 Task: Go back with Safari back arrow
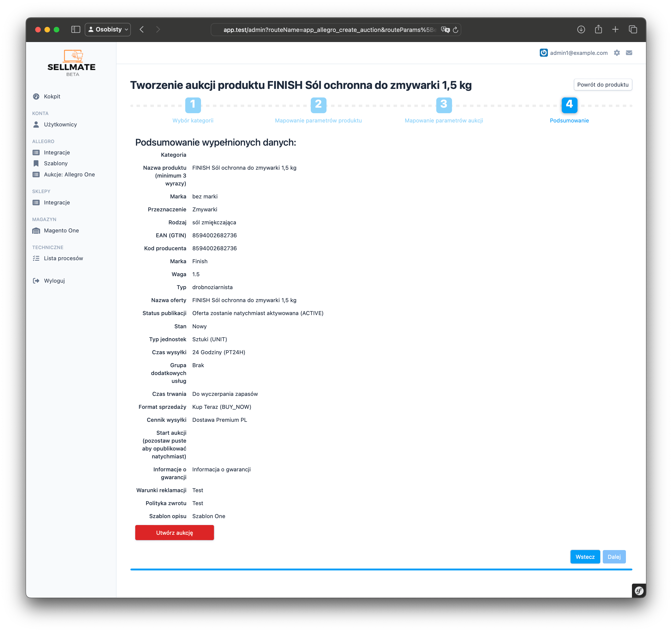(x=142, y=29)
